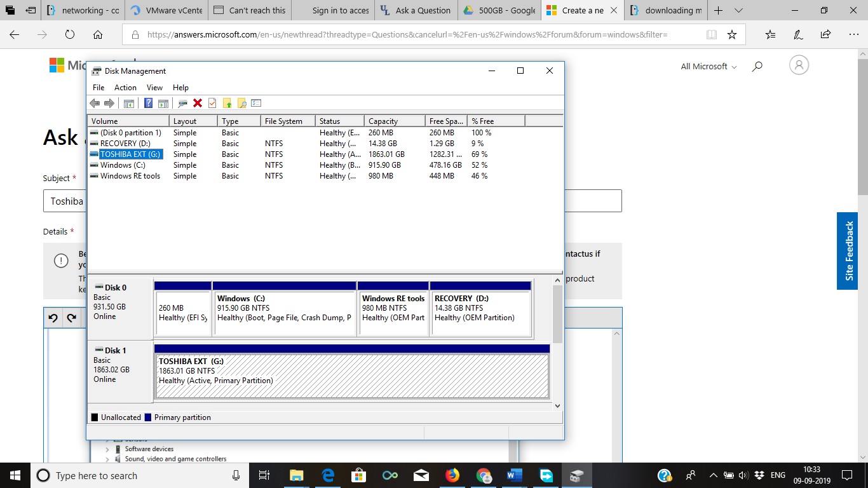Click the % Free column header
The image size is (868, 488).
click(x=496, y=121)
